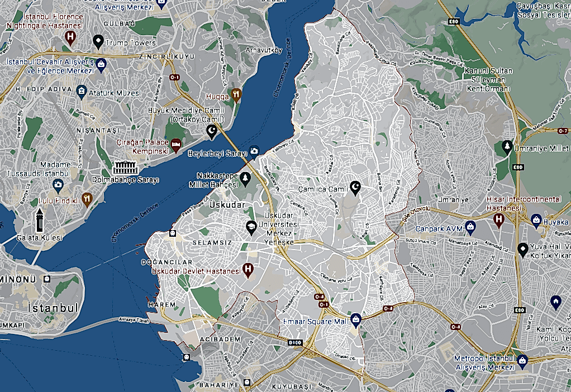Viewport: 571px width, 392px height.
Task: Open the Buyaka shopping pin
Action: (x=536, y=221)
